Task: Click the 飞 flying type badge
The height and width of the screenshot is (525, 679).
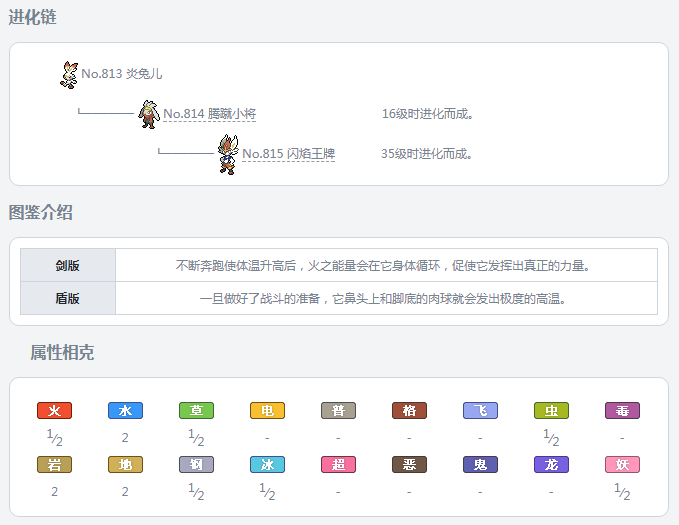Action: (480, 410)
